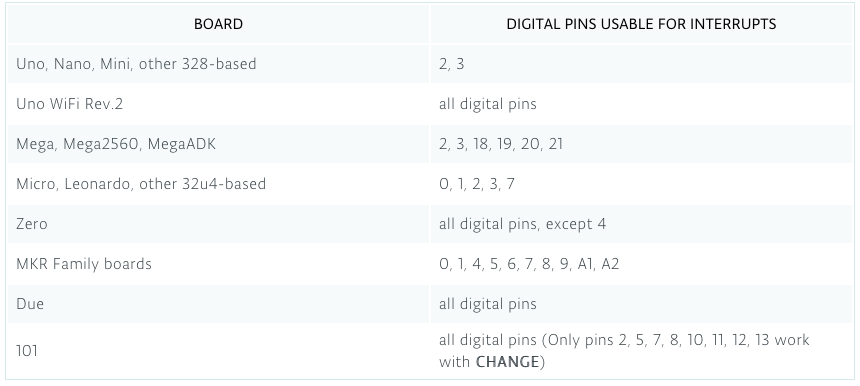This screenshot has width=860, height=386.
Task: Click Micro, Leonardo, other 32u4-based cell
Action: 218,184
